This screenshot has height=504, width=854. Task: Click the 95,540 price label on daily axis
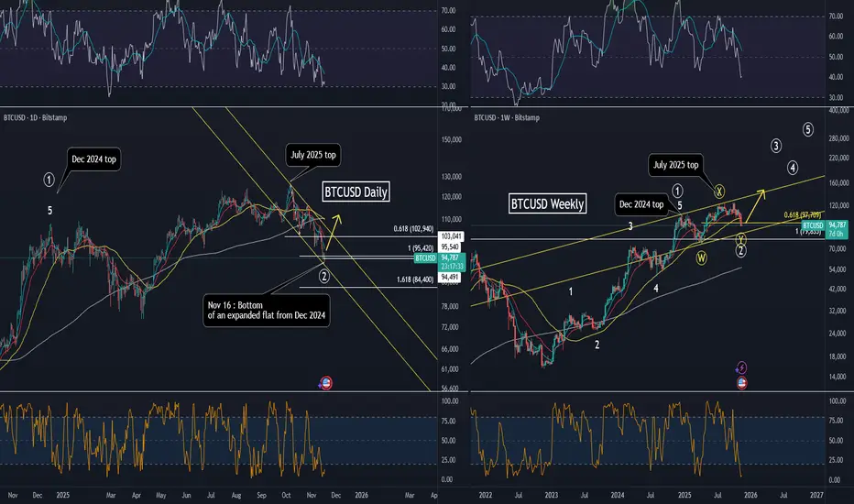click(x=451, y=247)
